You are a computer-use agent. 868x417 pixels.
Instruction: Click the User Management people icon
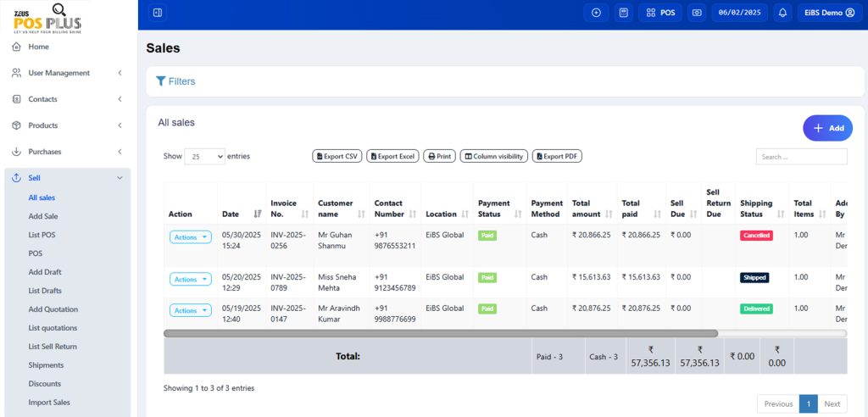point(16,73)
